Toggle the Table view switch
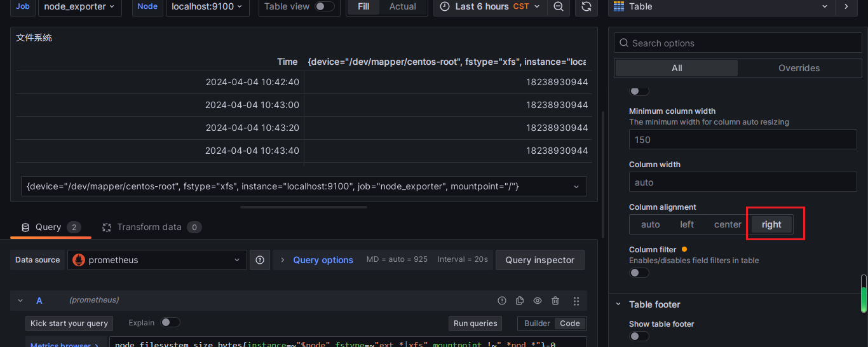 [324, 6]
